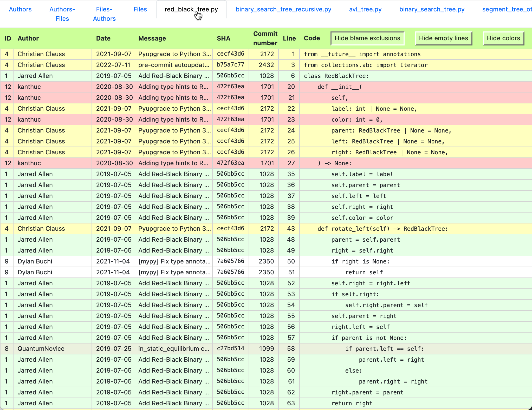Click the Date column header
Screen dimensions: 532x410
103,38
